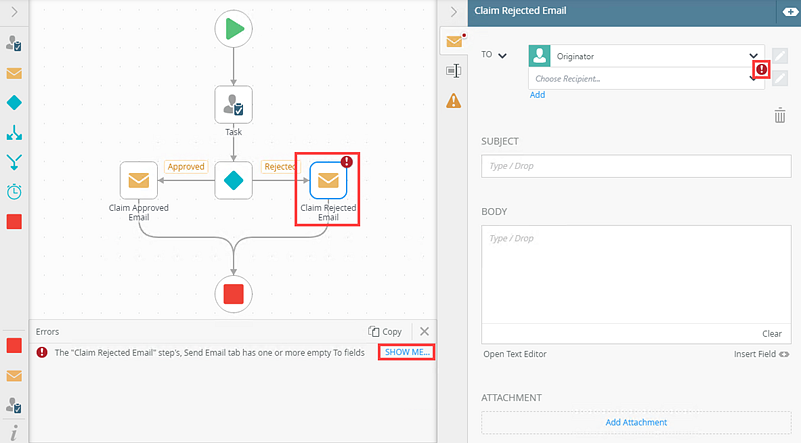The width and height of the screenshot is (801, 443).
Task: Delete recipient with trash icon
Action: pyautogui.click(x=780, y=115)
